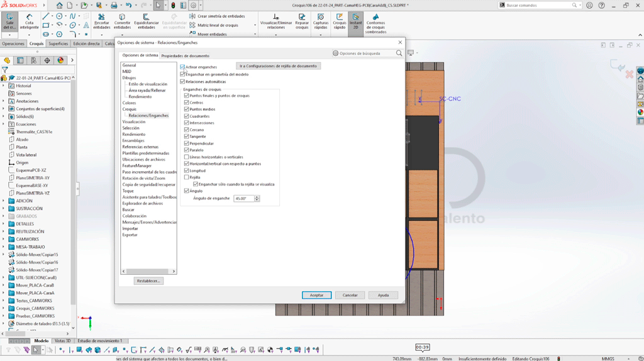Expand SUSTRACCIÓN folder
Screen dimensions: 644x361
pyautogui.click(x=4, y=209)
